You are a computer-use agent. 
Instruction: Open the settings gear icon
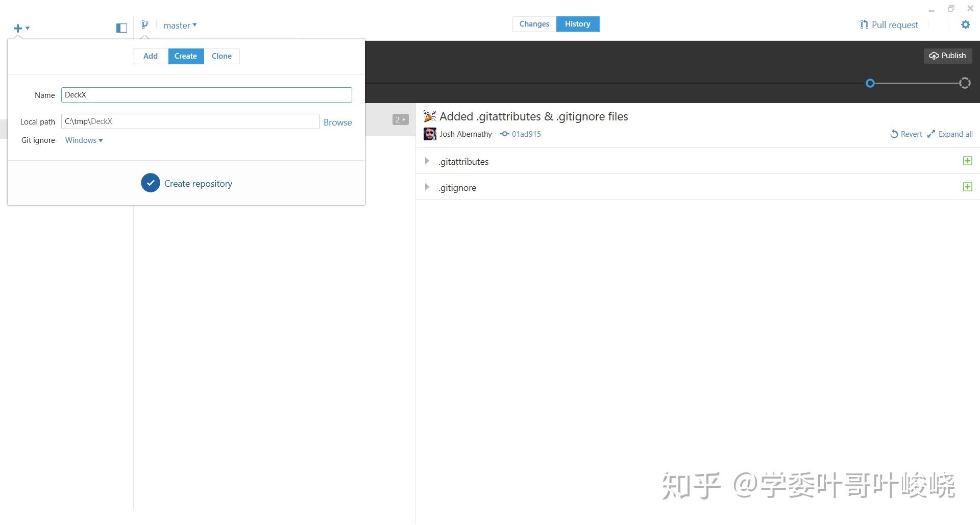pos(966,24)
